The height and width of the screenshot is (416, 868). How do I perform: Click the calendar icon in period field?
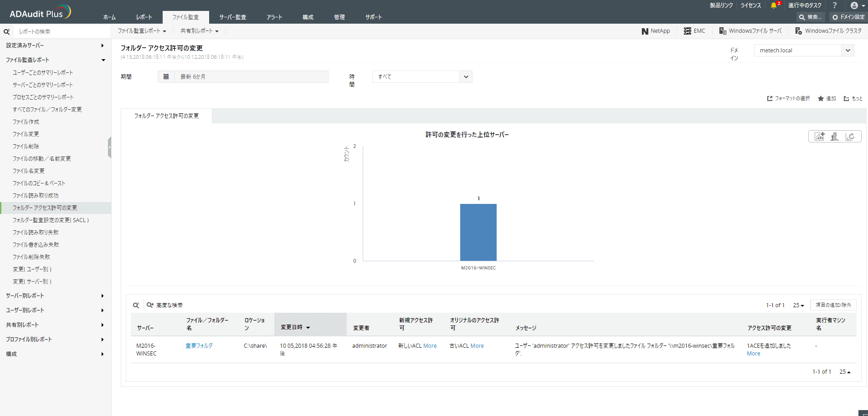point(166,76)
